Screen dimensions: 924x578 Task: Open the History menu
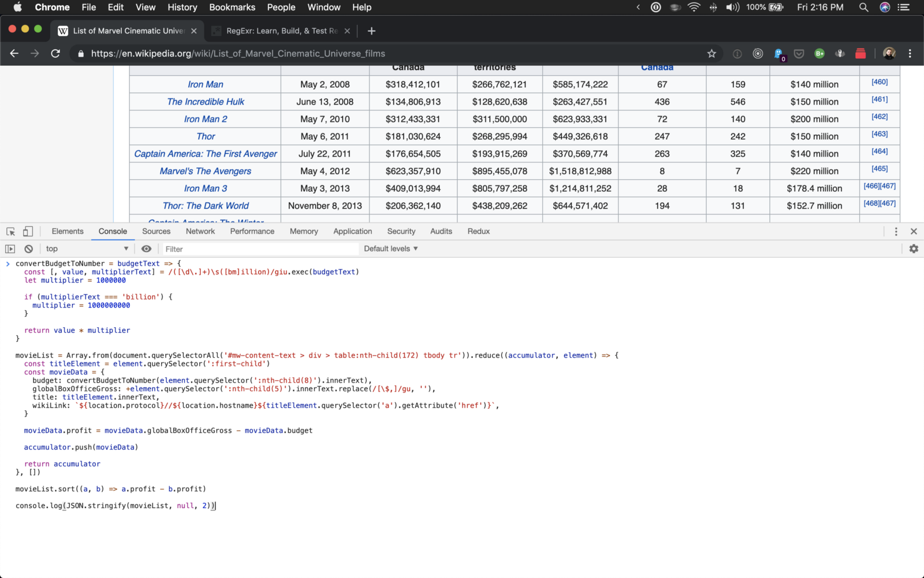[182, 7]
